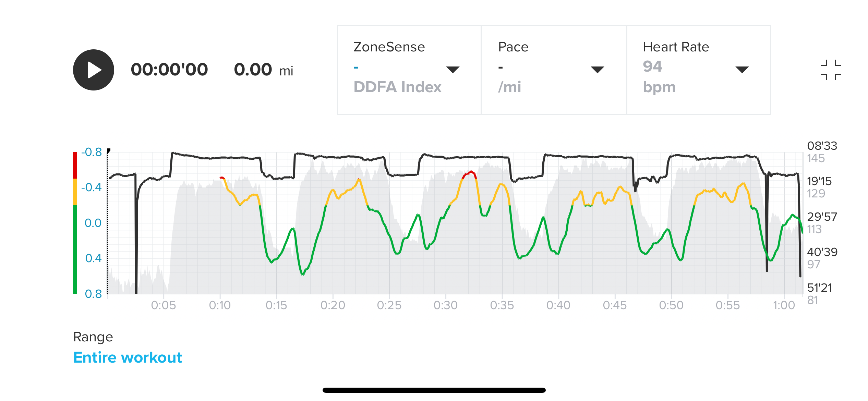Click the 40'39 pace axis label

(822, 252)
